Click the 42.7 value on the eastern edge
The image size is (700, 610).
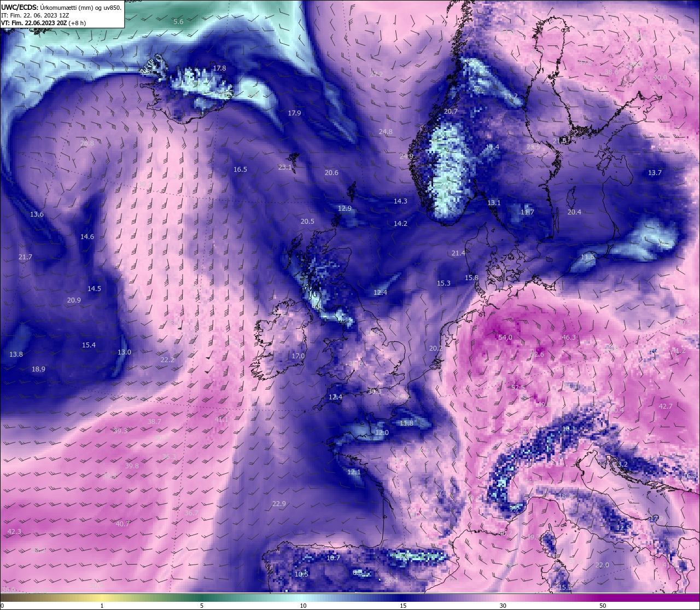[666, 406]
